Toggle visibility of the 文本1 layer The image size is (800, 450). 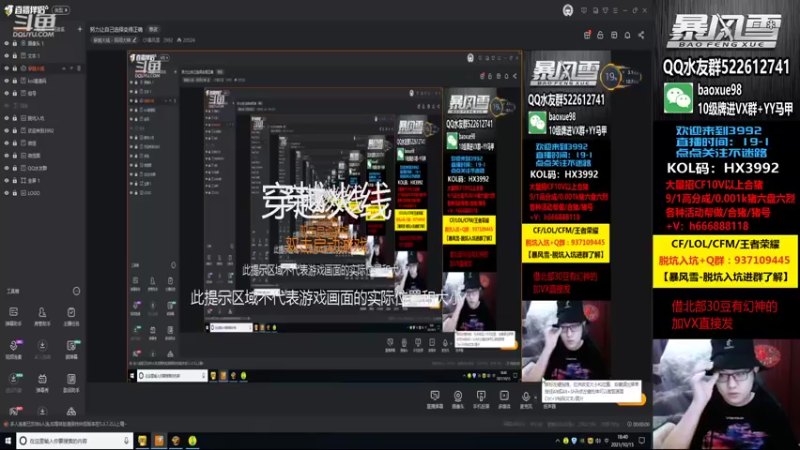pos(7,56)
